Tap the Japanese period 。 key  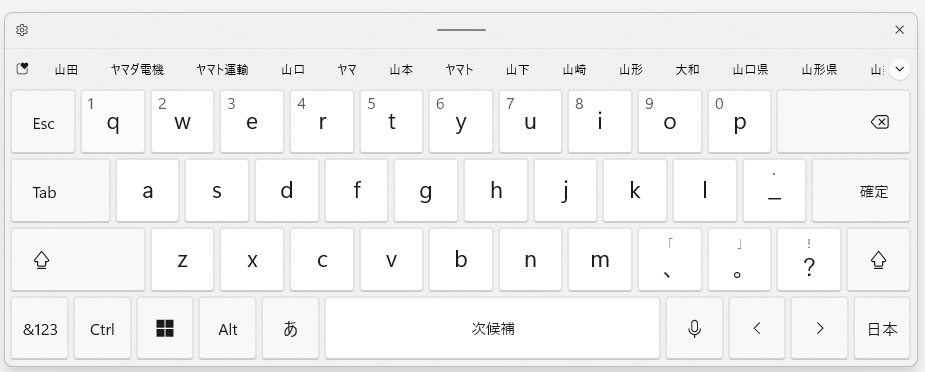739,259
